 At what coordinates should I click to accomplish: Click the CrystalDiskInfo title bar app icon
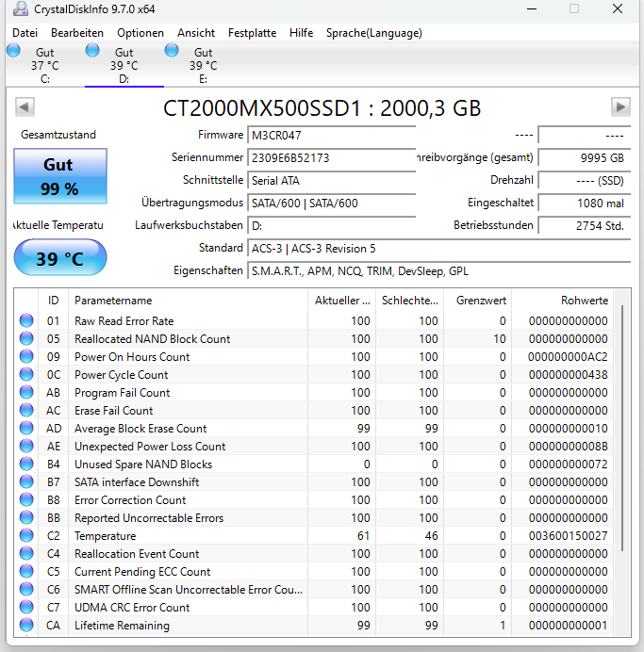[21, 9]
